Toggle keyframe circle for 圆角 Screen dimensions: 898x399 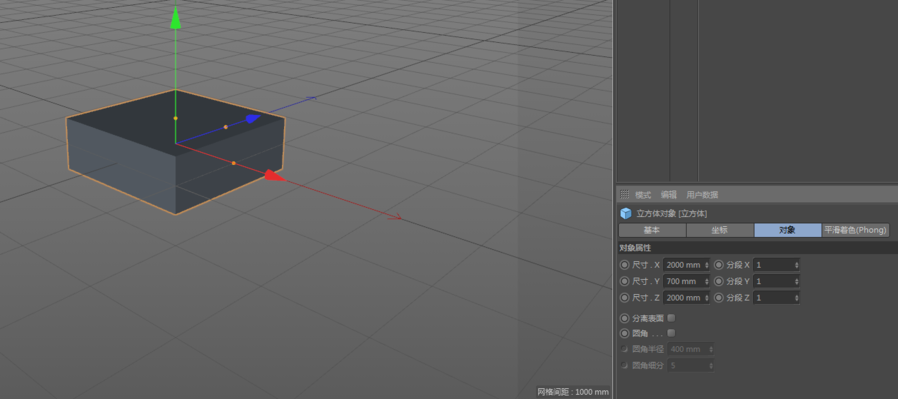tap(624, 333)
